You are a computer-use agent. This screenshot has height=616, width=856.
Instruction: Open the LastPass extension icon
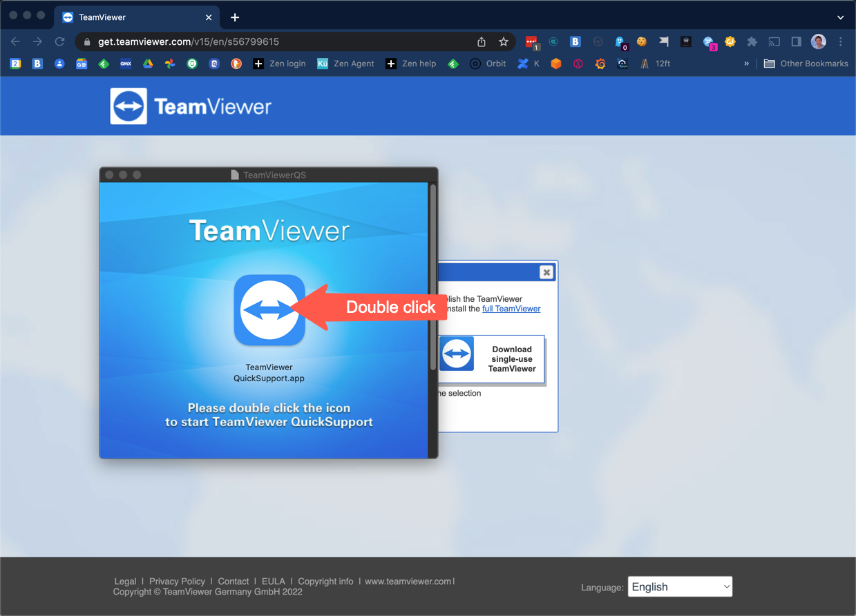(x=531, y=42)
